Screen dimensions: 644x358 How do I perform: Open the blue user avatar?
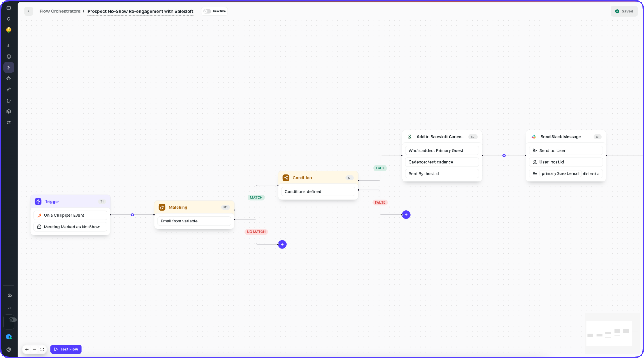[x=9, y=337]
